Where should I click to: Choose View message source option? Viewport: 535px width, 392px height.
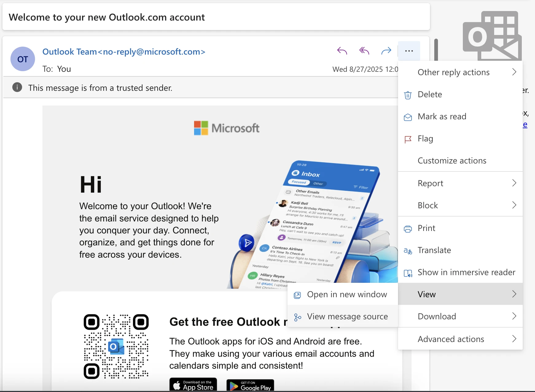347,317
